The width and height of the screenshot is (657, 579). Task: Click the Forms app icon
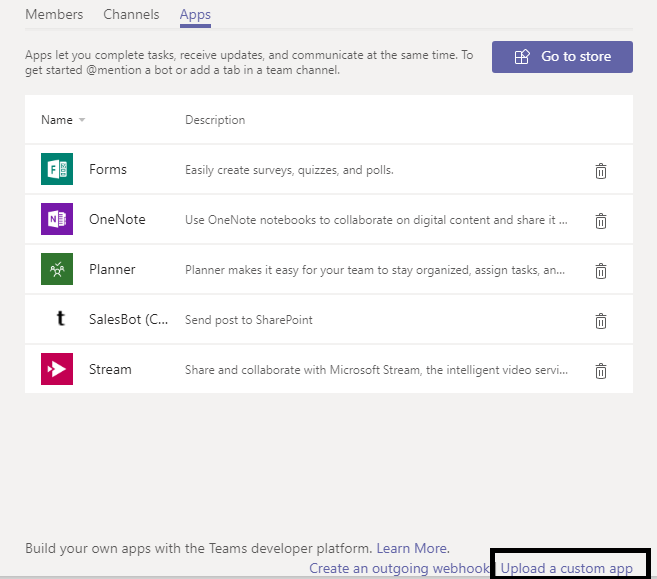pyautogui.click(x=57, y=169)
